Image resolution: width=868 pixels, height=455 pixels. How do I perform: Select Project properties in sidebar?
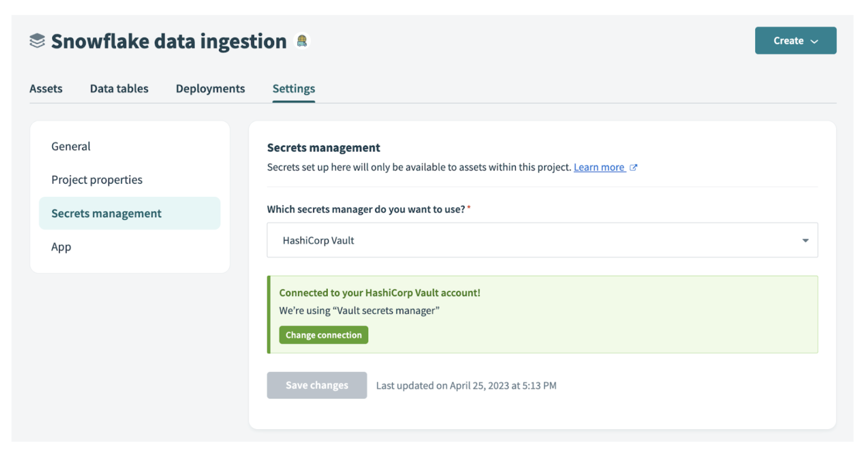pyautogui.click(x=97, y=180)
